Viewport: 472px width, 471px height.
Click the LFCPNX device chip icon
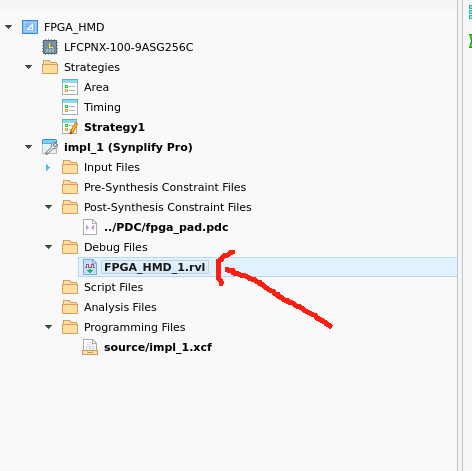50,47
